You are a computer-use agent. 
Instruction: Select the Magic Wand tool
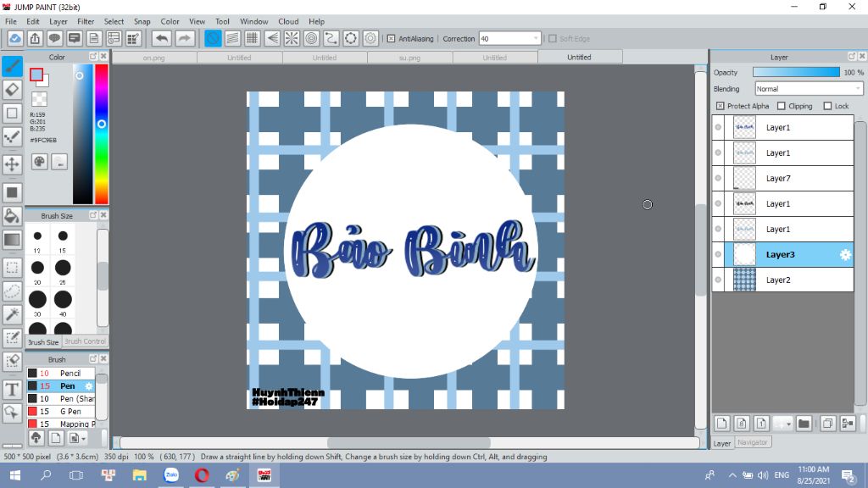pyautogui.click(x=12, y=314)
